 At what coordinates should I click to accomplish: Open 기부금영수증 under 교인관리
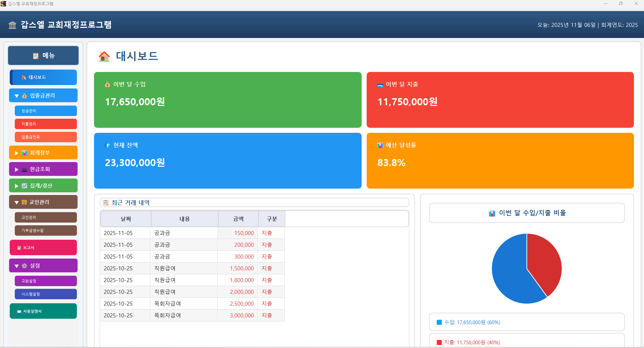point(46,230)
